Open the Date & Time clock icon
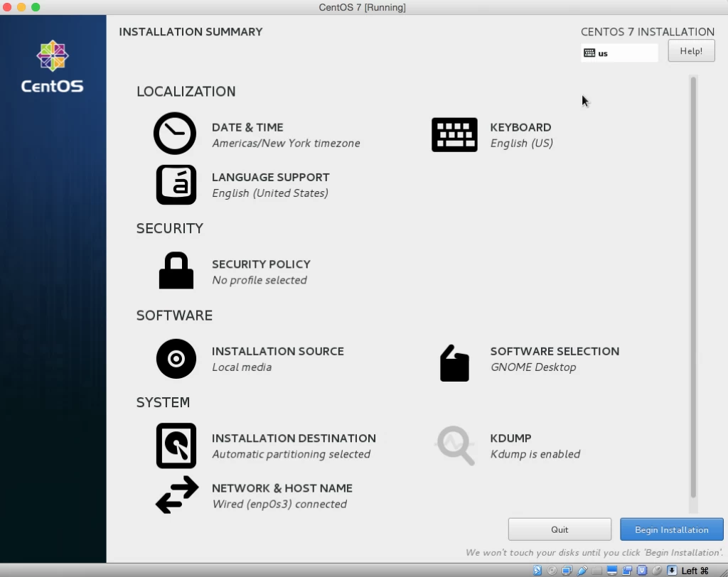728x577 pixels. [175, 133]
